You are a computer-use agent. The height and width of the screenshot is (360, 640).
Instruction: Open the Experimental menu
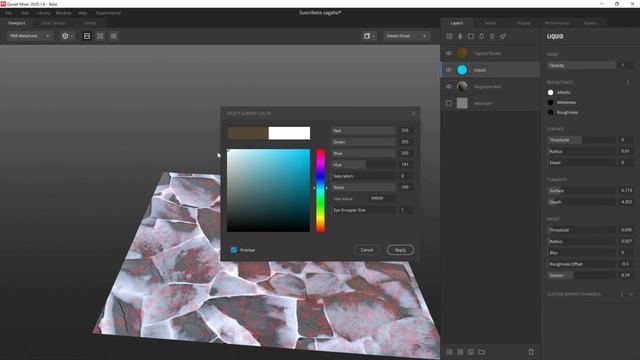click(x=108, y=13)
